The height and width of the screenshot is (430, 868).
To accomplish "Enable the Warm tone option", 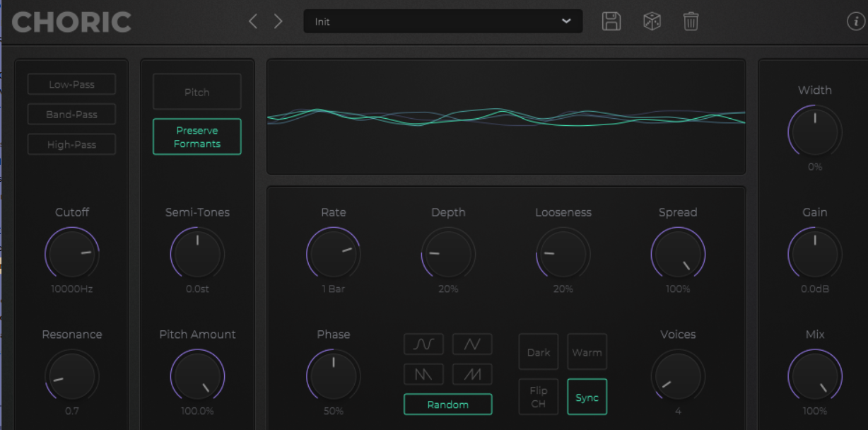I will click(x=587, y=352).
